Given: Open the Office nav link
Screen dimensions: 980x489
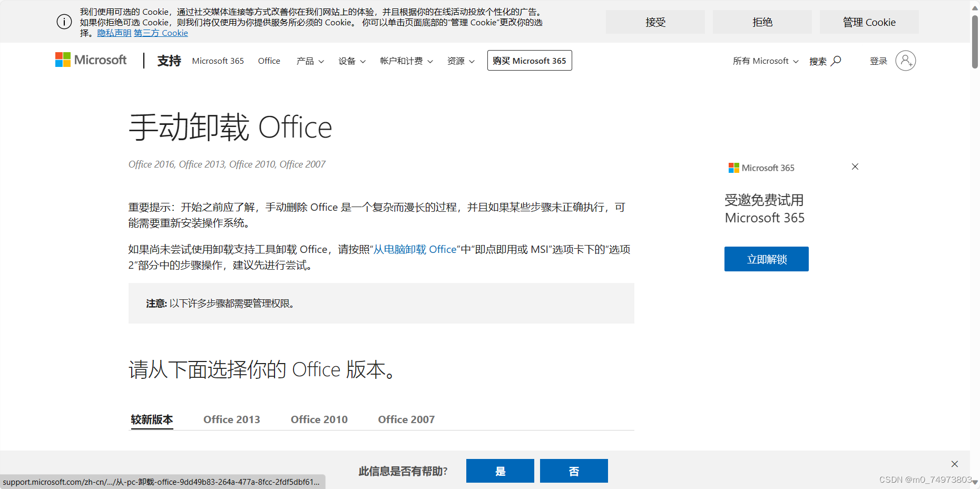Looking at the screenshot, I should pos(269,61).
